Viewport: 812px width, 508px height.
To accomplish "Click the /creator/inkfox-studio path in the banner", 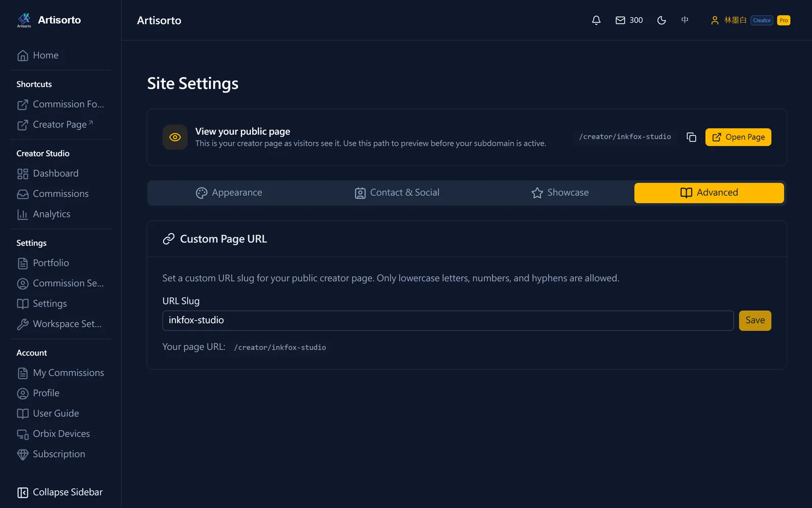I will 625,137.
